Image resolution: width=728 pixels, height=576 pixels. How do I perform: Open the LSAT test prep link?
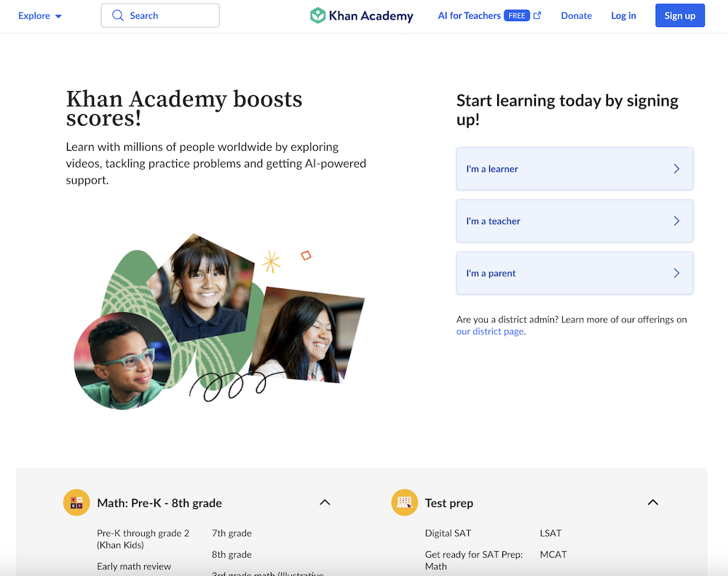pos(550,533)
